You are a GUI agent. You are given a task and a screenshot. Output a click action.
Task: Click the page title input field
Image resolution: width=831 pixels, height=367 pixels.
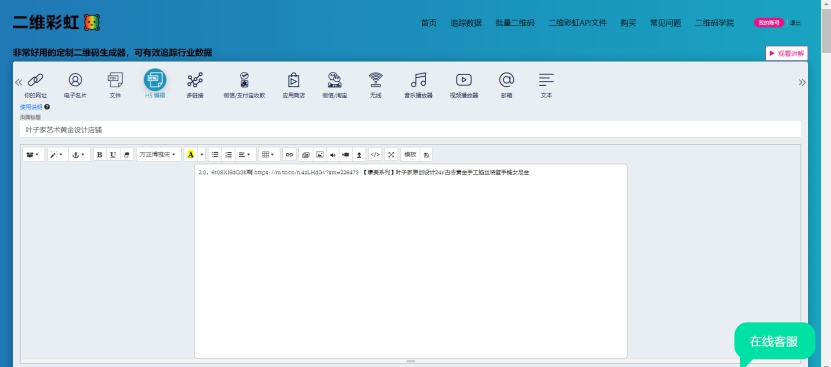coord(410,129)
